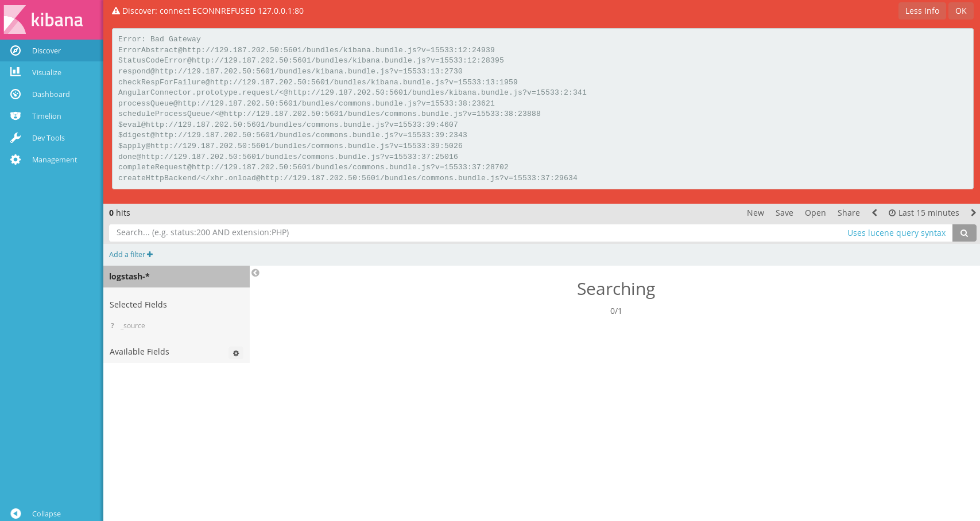Open the Management section

point(55,160)
